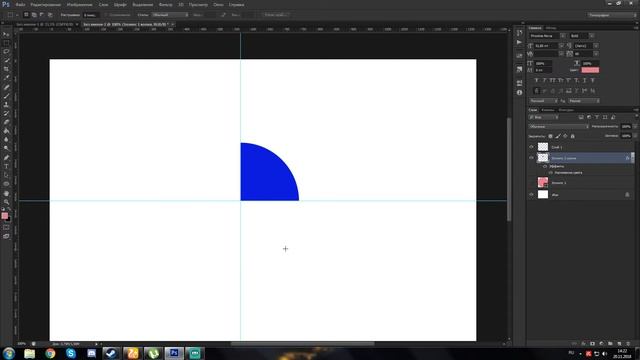Screen dimensions: 640x360
Task: Click the Refine Edge button
Action: coord(275,15)
